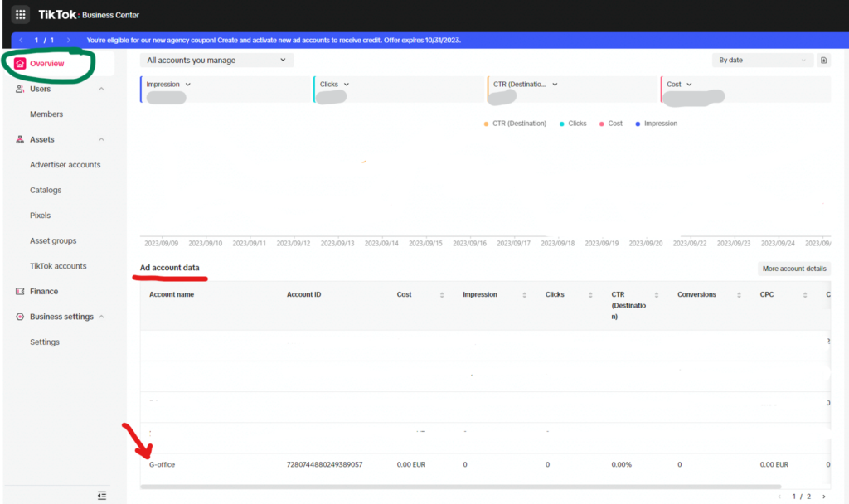Screen dimensions: 849x504
Task: Click the Account ID column header
Action: (303, 294)
